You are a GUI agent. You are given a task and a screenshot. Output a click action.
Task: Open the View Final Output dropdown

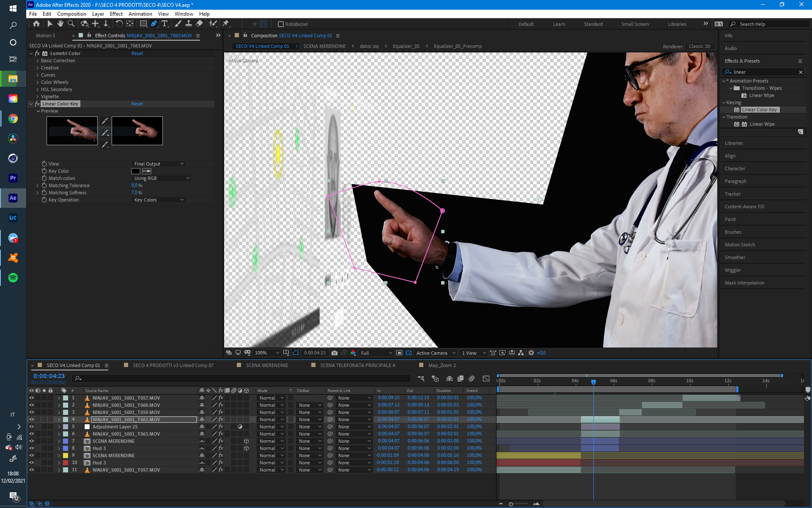159,164
